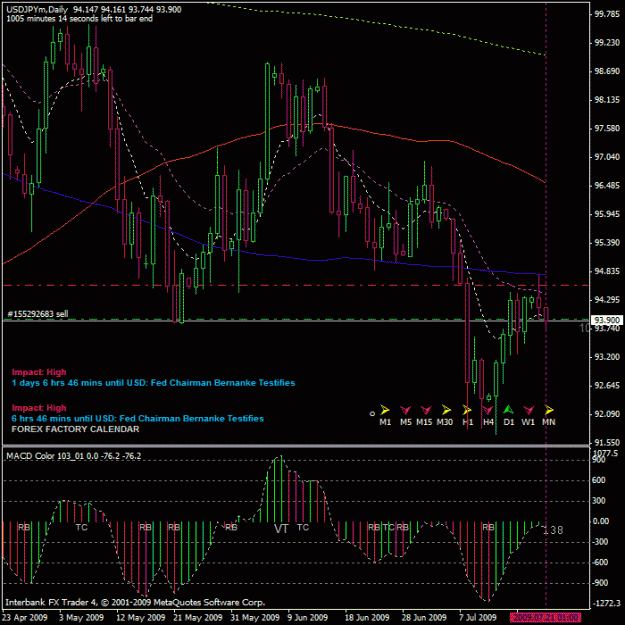The image size is (625, 625).
Task: Click the yellow arrow above M1
Action: pyautogui.click(x=385, y=410)
